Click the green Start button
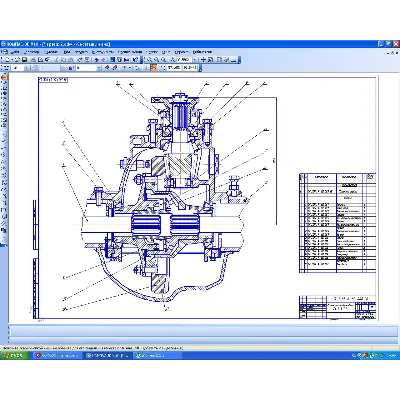This screenshot has width=400, height=400. [15, 355]
